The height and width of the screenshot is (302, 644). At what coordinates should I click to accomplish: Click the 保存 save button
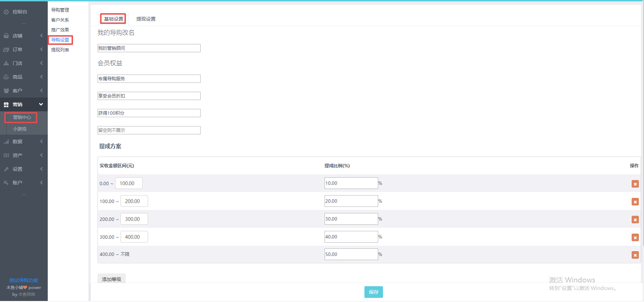pyautogui.click(x=373, y=292)
